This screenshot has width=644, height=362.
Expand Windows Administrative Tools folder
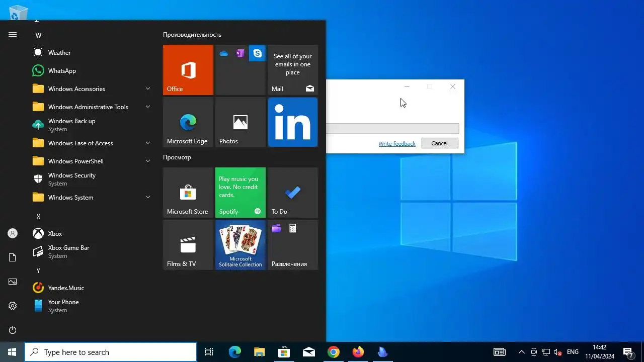(x=91, y=107)
